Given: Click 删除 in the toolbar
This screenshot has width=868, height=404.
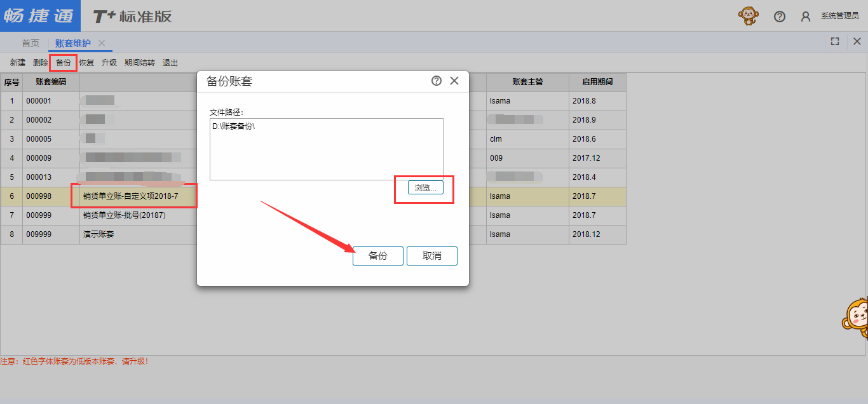Looking at the screenshot, I should (41, 63).
